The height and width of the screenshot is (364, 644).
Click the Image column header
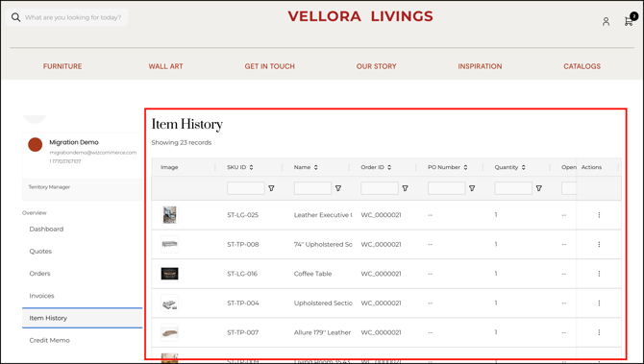pyautogui.click(x=169, y=167)
